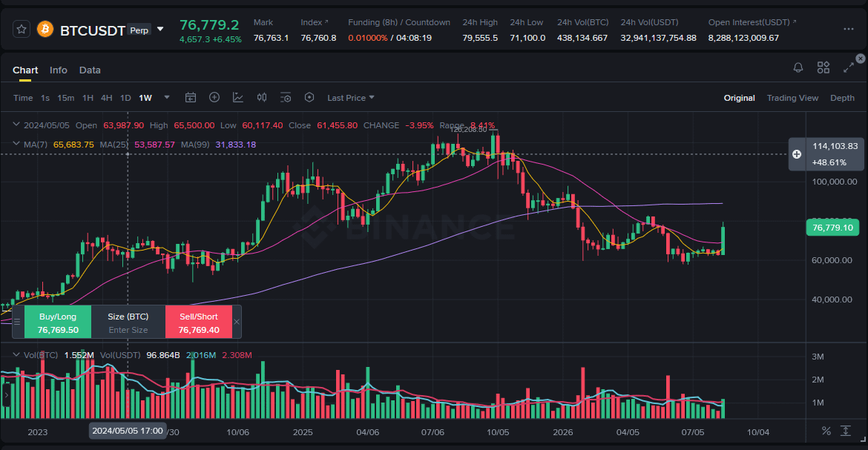Open the layout widgets grid icon
868x450 pixels.
pos(823,67)
